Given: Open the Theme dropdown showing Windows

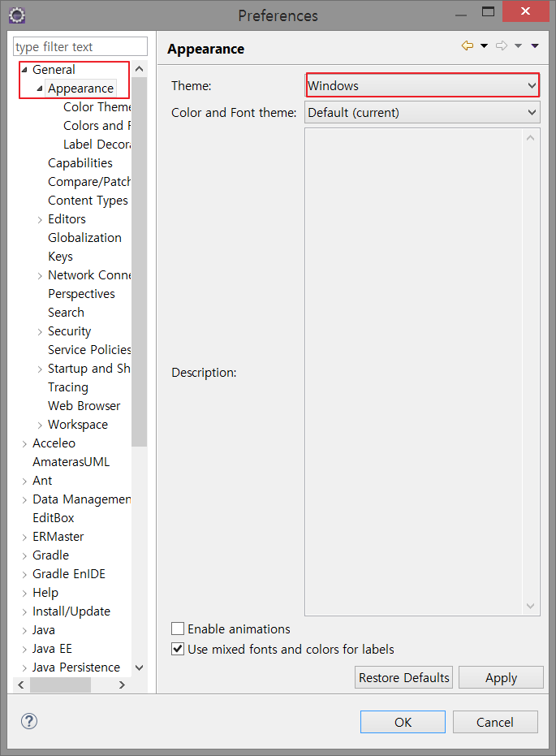Looking at the screenshot, I should coord(423,85).
